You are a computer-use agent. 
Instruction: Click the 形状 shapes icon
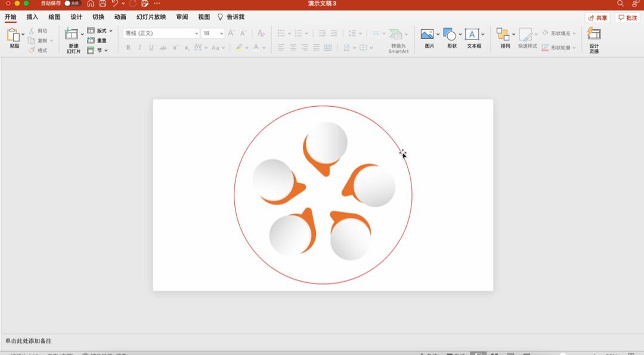pos(450,35)
